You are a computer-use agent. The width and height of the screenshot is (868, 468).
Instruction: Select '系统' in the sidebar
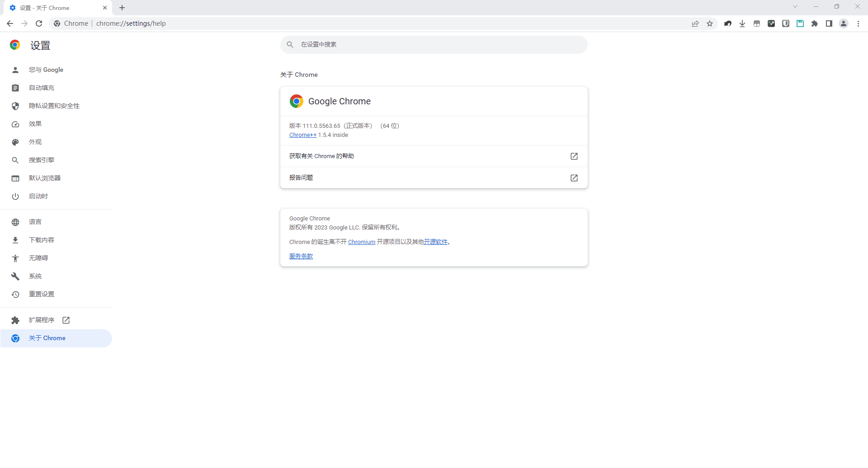click(x=57, y=276)
